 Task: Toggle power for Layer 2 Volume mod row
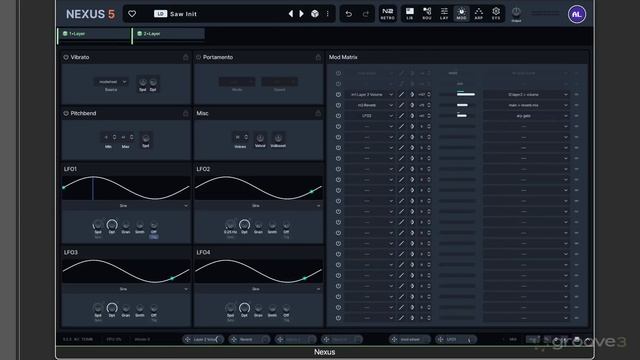[x=338, y=94]
